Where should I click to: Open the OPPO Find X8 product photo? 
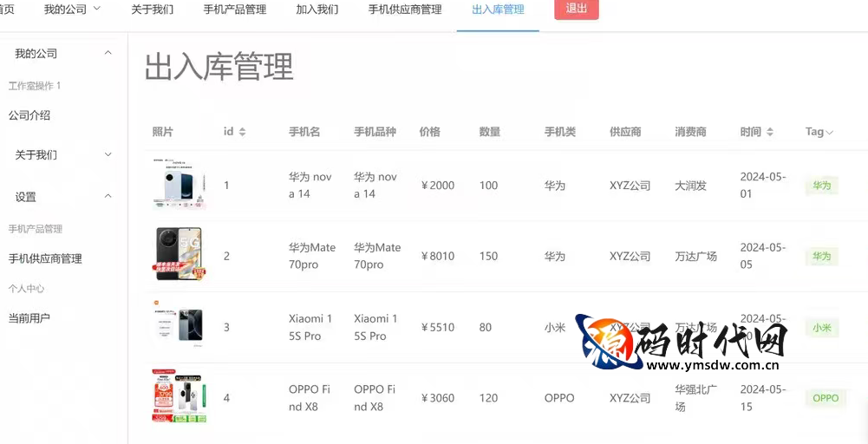tap(179, 395)
